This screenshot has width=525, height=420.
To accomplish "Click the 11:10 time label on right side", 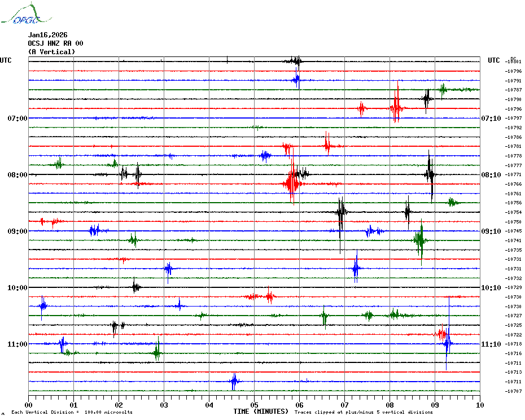I will pyautogui.click(x=491, y=344).
